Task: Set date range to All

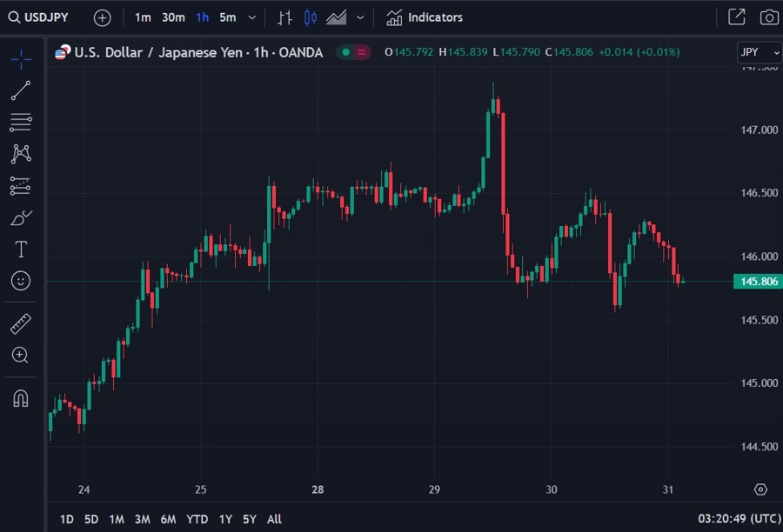Action: pyautogui.click(x=274, y=520)
